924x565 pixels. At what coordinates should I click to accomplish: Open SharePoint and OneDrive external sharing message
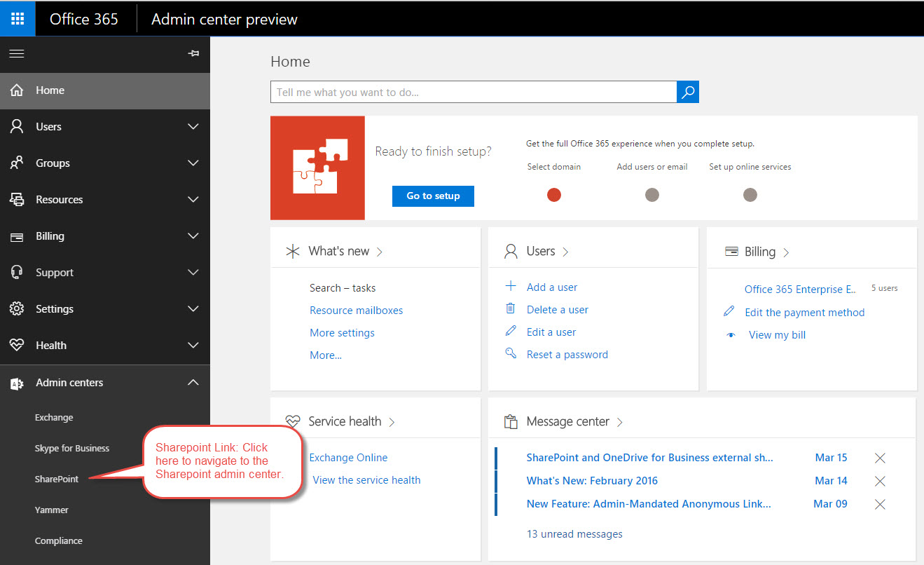(649, 458)
